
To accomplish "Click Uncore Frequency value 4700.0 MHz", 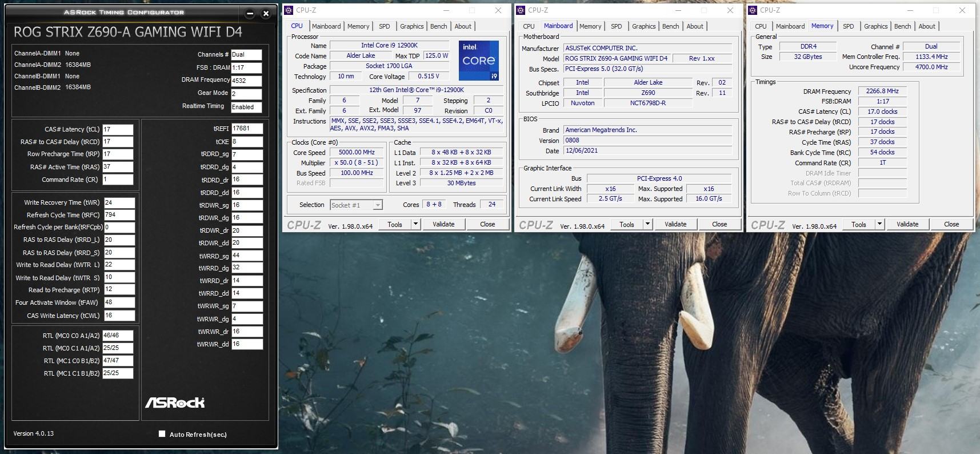I will tap(931, 67).
